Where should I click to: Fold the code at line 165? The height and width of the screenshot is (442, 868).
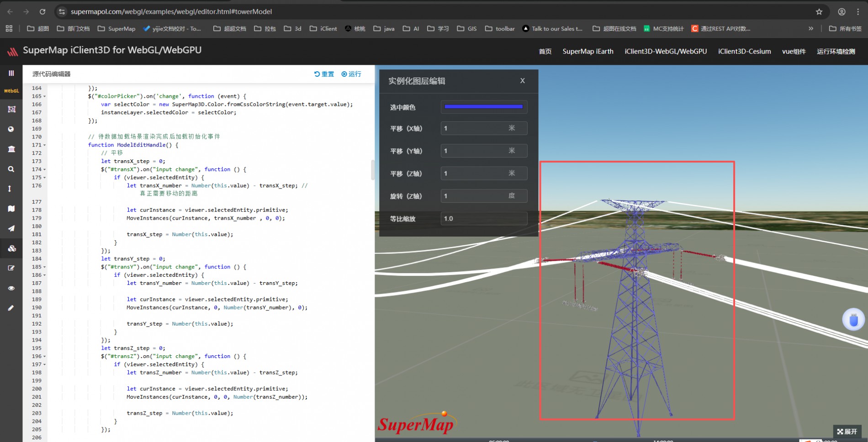click(x=44, y=96)
